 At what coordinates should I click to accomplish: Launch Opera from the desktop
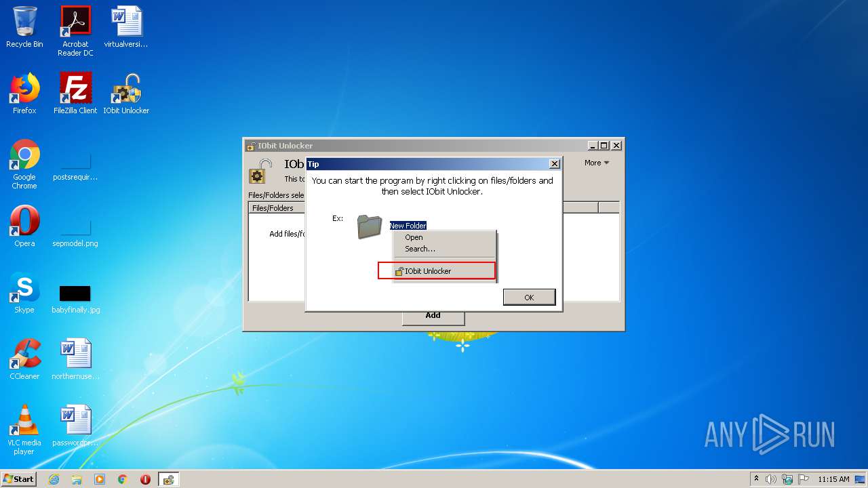pyautogui.click(x=24, y=227)
